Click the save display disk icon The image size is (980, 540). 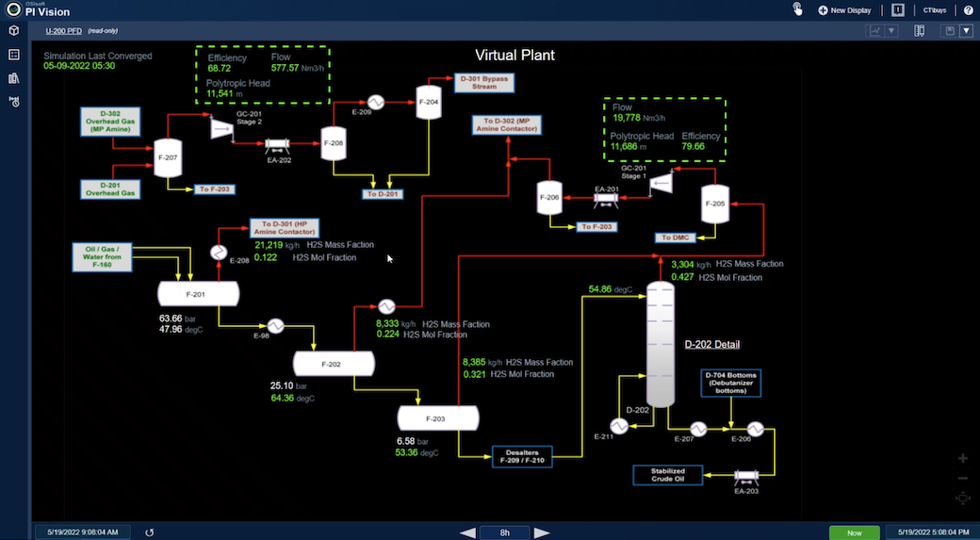(950, 31)
